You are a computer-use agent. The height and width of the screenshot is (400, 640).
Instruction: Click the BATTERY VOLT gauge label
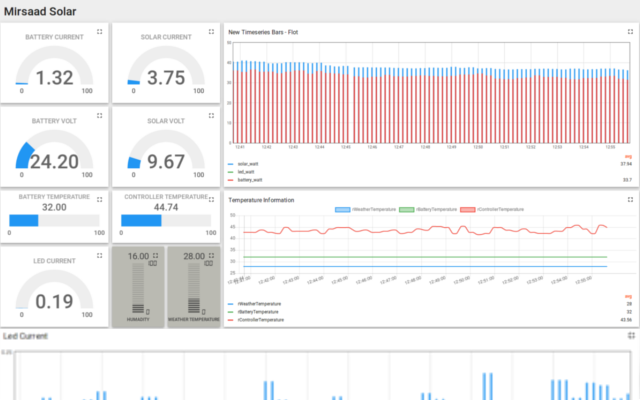(54, 121)
